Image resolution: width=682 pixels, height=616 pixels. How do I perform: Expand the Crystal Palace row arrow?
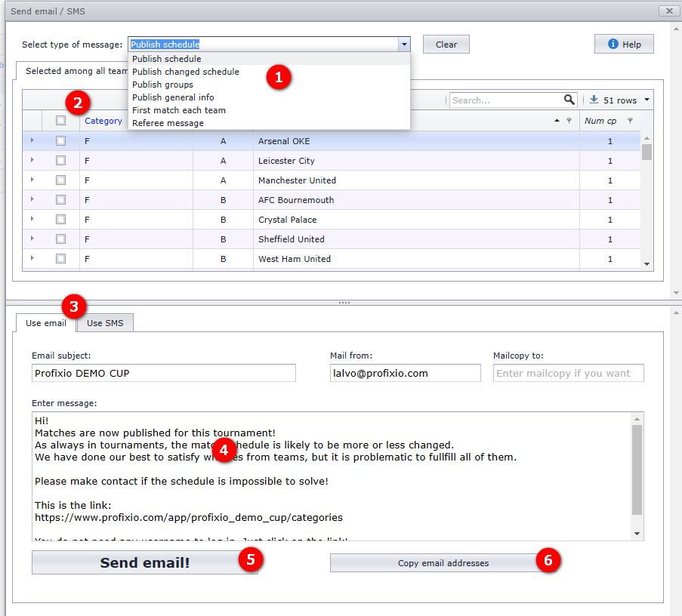pyautogui.click(x=32, y=219)
